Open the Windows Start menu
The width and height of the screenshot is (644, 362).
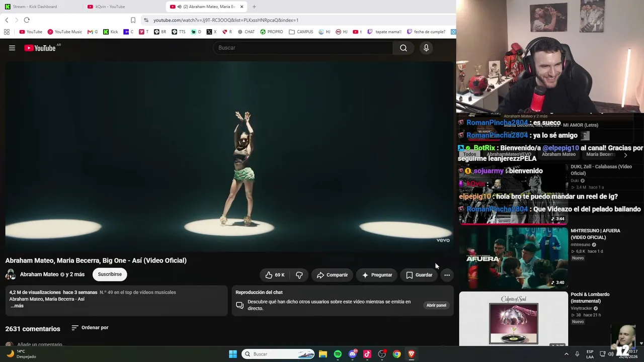(233, 354)
